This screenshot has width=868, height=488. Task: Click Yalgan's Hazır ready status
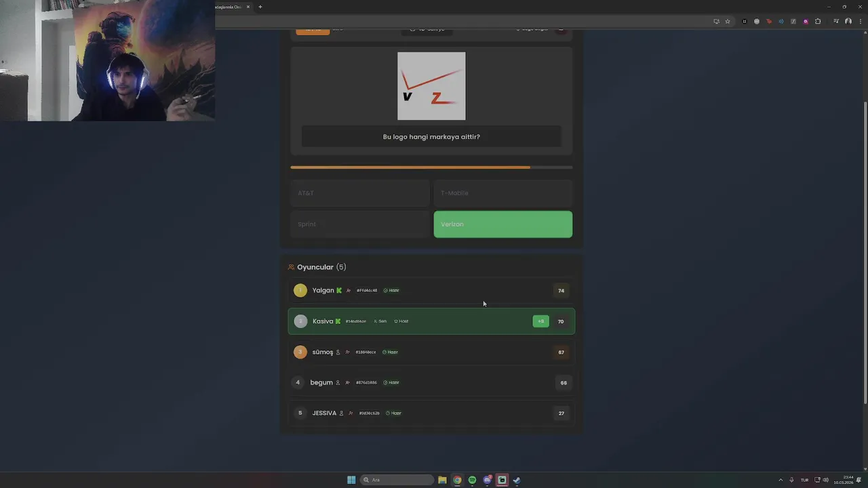(x=391, y=291)
